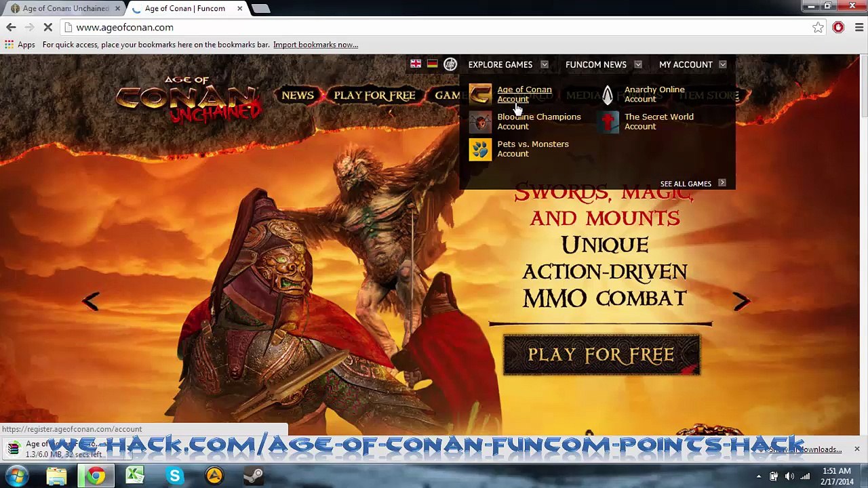Open Windows Explorer from the taskbar
This screenshot has height=488, width=868.
click(57, 476)
